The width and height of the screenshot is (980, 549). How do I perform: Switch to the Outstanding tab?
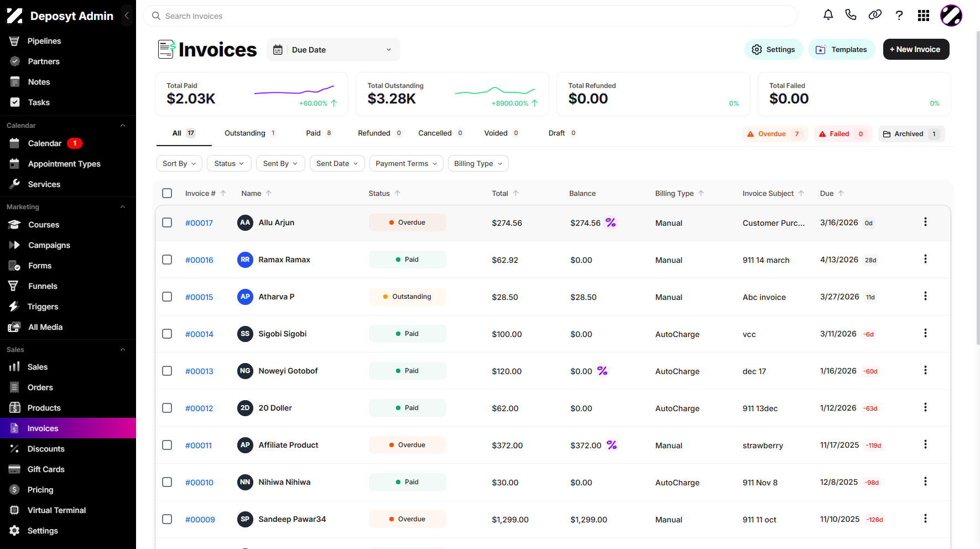tap(250, 133)
